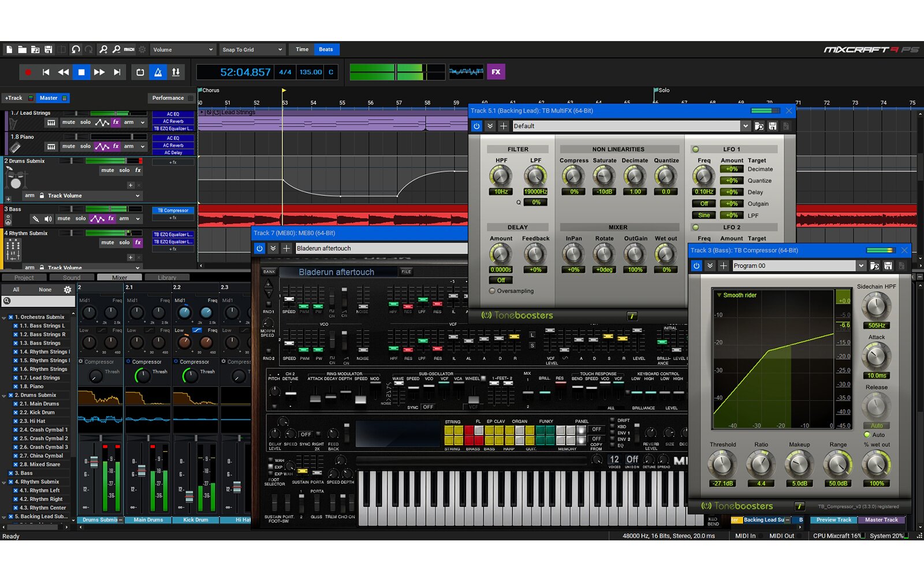Image resolution: width=924 pixels, height=582 pixels.
Task: Adjust the HPF filter knob
Action: coord(501,176)
